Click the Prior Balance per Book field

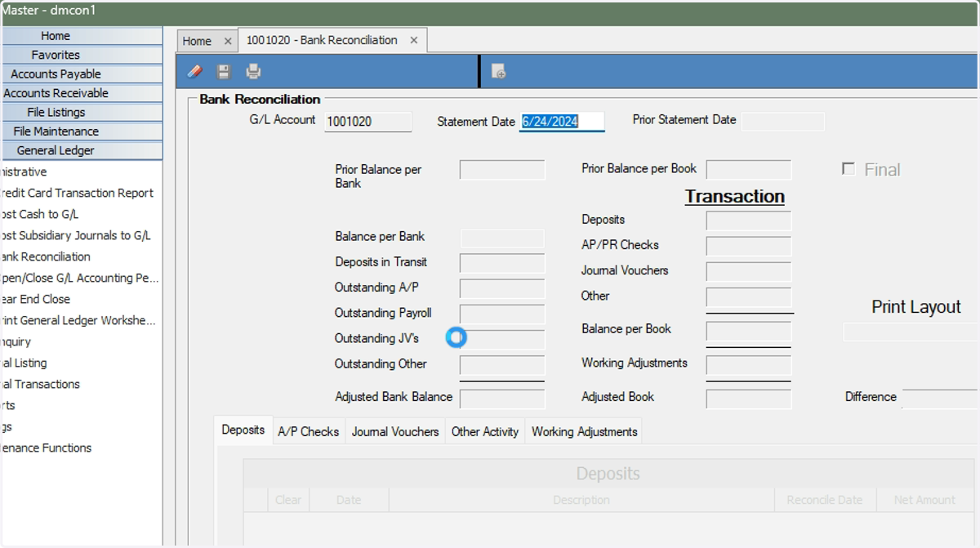(749, 170)
